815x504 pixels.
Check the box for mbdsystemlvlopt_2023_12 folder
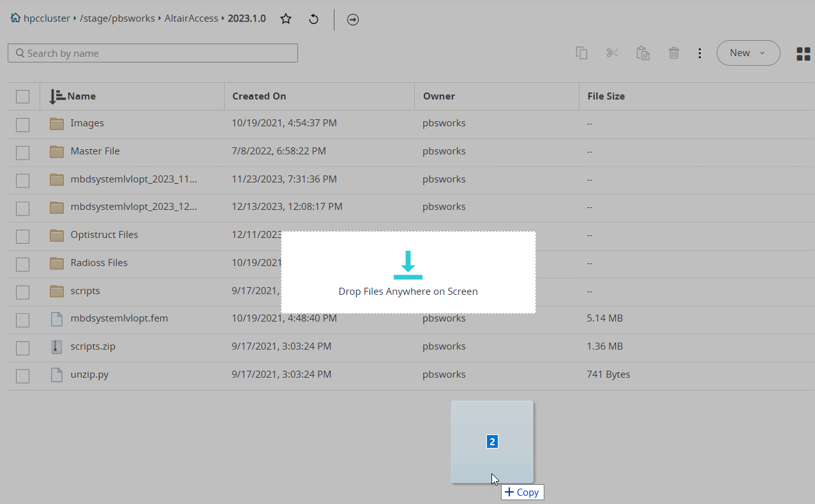(22, 208)
